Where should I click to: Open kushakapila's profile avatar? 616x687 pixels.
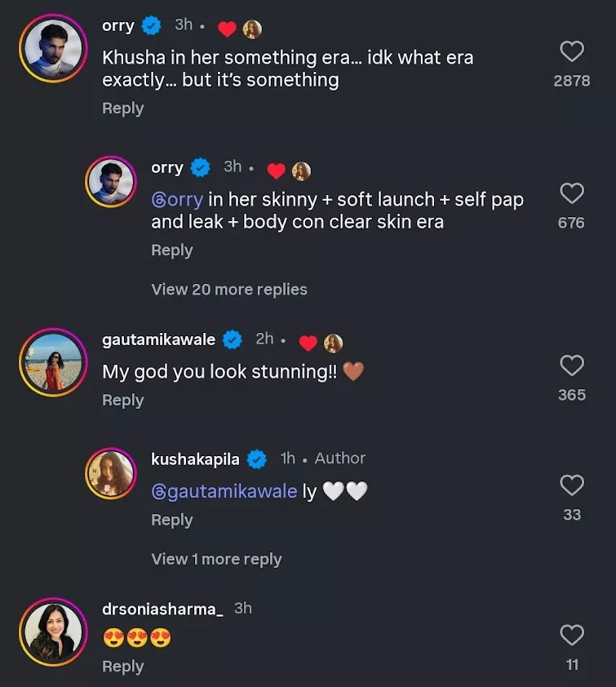click(x=110, y=473)
